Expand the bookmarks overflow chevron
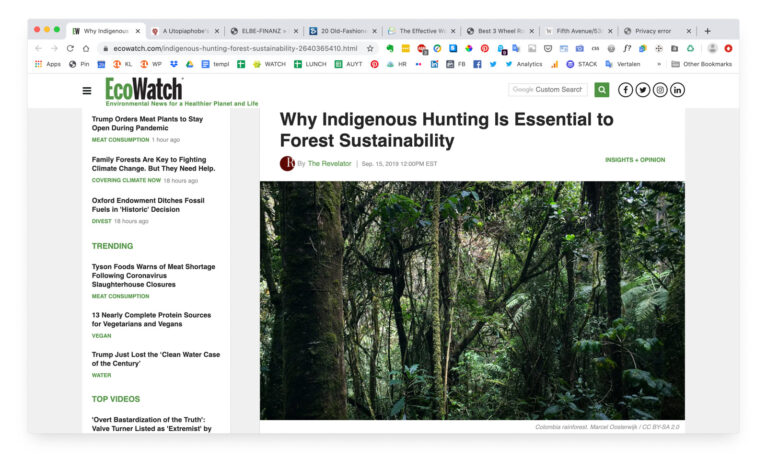This screenshot has width=767, height=470. 658,64
